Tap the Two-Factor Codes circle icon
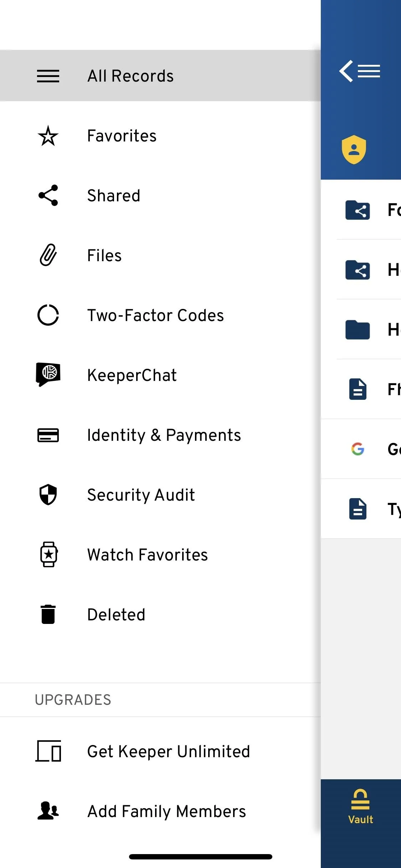This screenshot has height=868, width=401. click(48, 315)
